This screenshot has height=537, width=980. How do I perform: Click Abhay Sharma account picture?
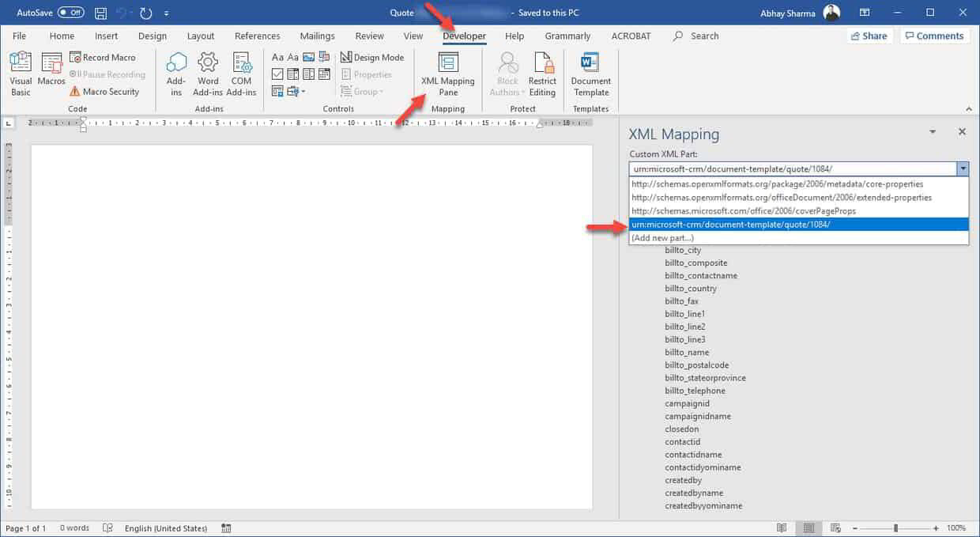click(x=831, y=13)
